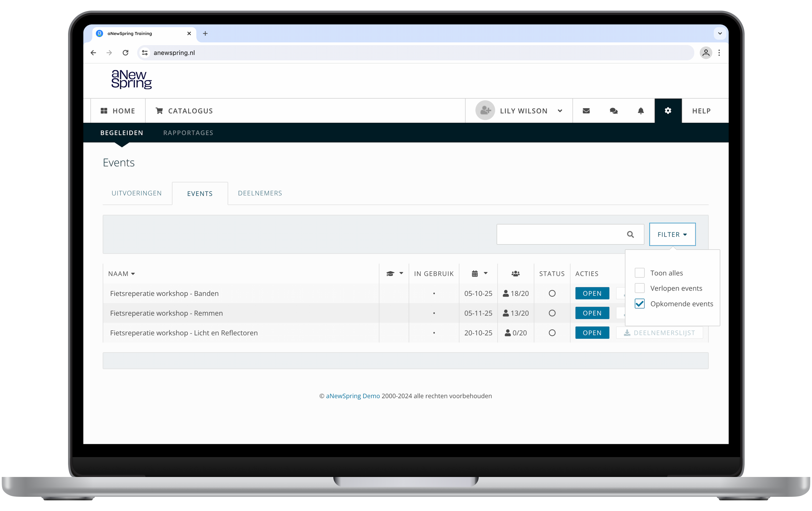This screenshot has height=511, width=812.
Task: Open the browser profile icon
Action: pos(706,53)
